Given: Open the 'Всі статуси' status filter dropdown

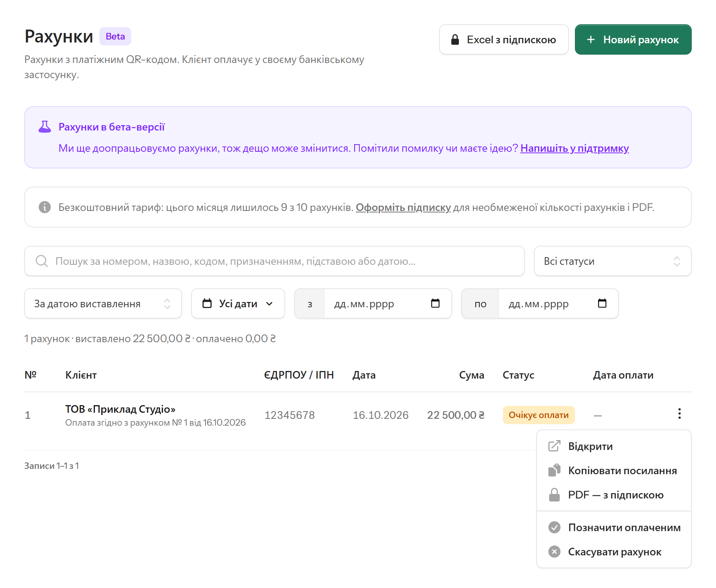Looking at the screenshot, I should (613, 261).
